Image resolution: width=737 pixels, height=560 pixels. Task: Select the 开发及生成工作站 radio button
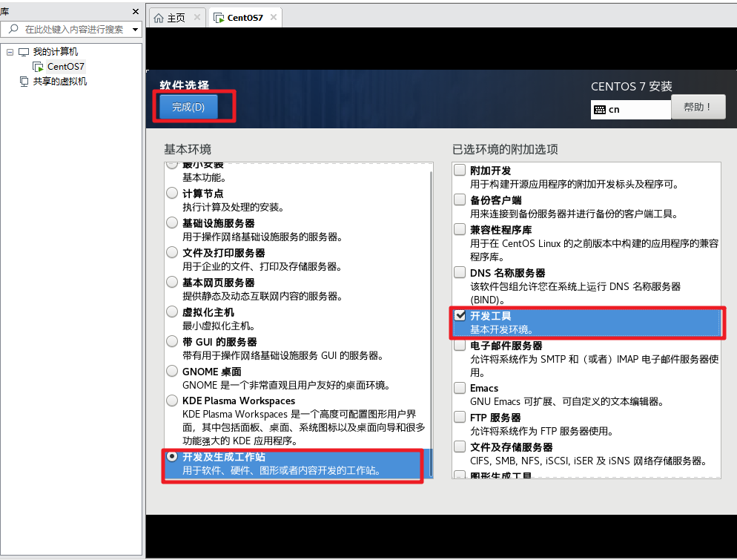click(x=172, y=456)
